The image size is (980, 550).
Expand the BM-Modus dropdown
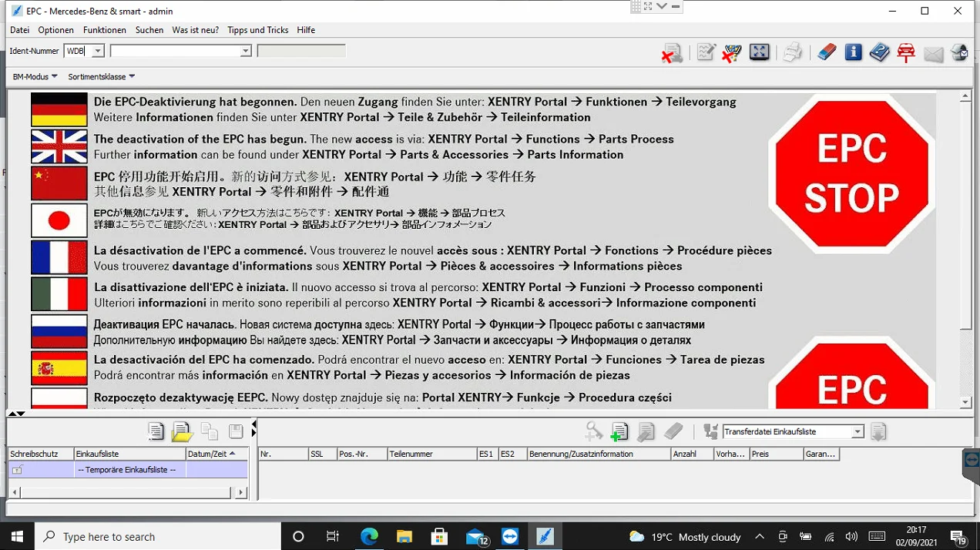click(35, 76)
